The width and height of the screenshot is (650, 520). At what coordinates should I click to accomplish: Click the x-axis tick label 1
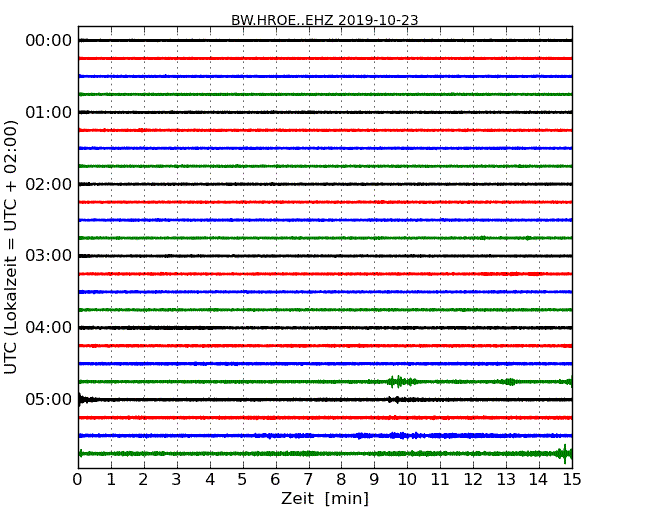(x=111, y=480)
